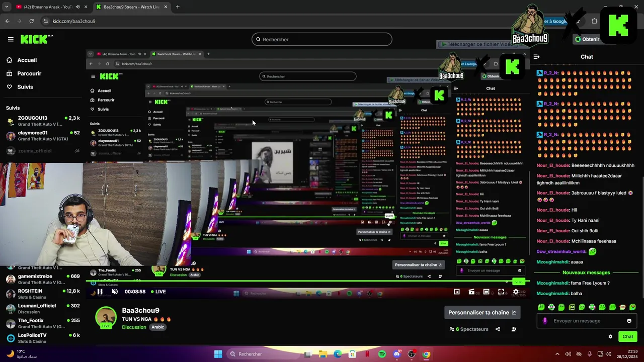Insert the angry green Kick emote
The width and height of the screenshot is (644, 362).
(572, 307)
